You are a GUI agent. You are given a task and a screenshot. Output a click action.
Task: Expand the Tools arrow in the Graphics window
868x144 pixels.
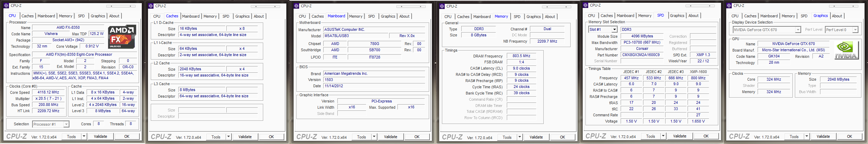(x=807, y=136)
